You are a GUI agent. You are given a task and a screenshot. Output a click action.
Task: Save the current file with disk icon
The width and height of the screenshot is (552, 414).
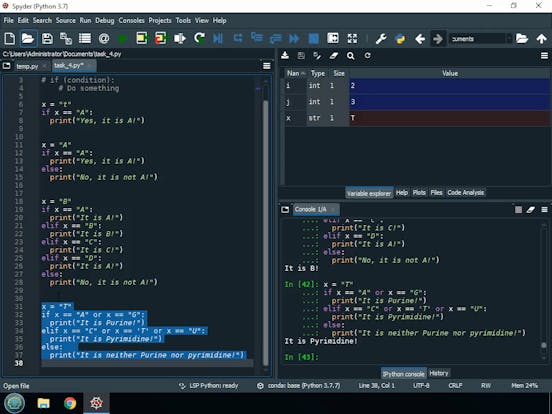47,38
